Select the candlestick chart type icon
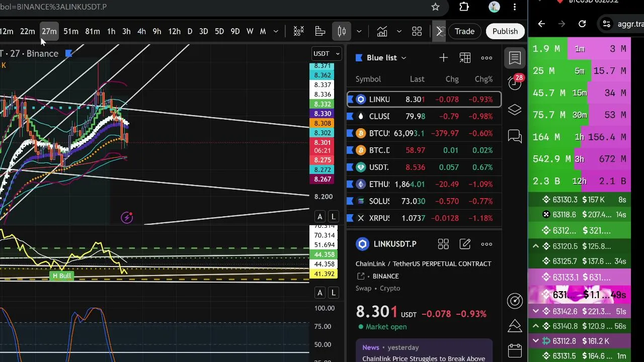The width and height of the screenshot is (644, 362). [x=342, y=32]
